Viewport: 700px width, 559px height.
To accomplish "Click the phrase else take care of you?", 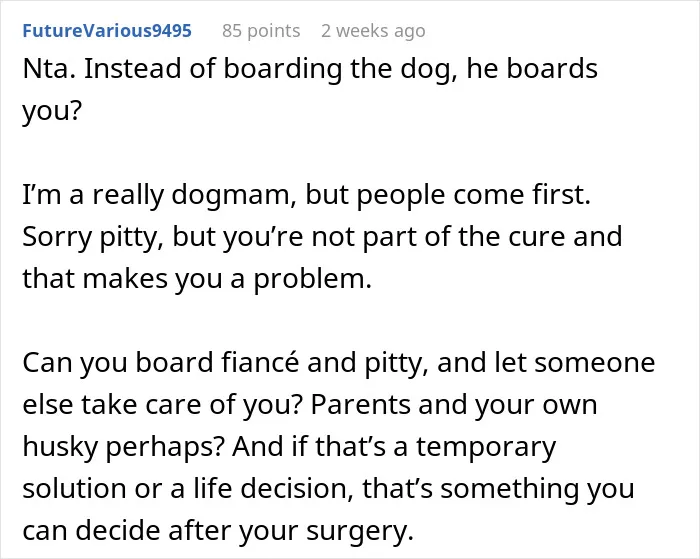I will (161, 405).
